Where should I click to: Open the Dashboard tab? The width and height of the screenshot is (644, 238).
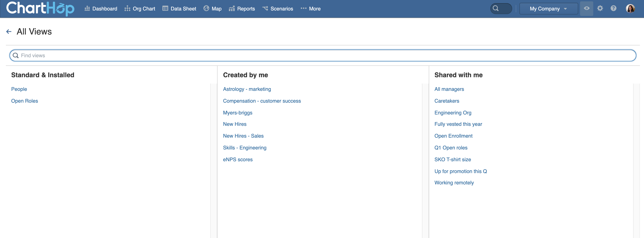[101, 9]
